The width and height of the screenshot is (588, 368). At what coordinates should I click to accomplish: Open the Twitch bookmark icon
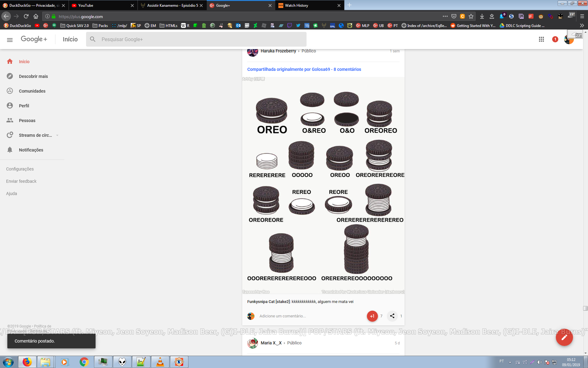point(289,25)
